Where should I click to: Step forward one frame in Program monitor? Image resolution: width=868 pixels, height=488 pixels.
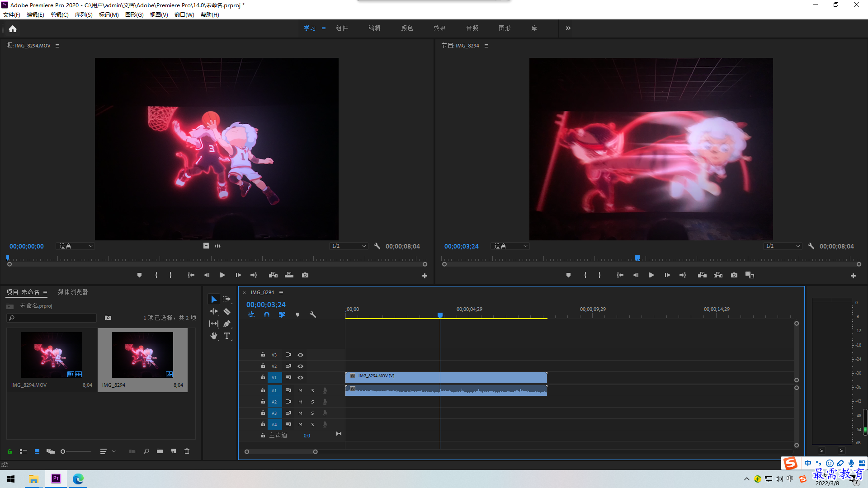[667, 275]
